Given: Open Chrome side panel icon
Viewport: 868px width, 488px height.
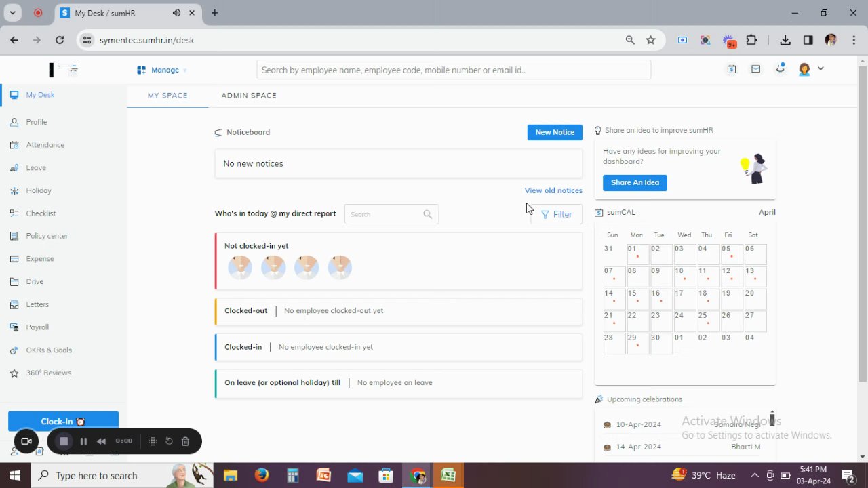Looking at the screenshot, I should pyautogui.click(x=808, y=40).
